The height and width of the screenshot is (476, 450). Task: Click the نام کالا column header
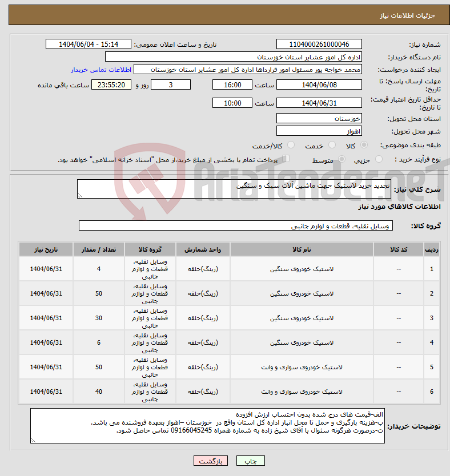point(302,249)
